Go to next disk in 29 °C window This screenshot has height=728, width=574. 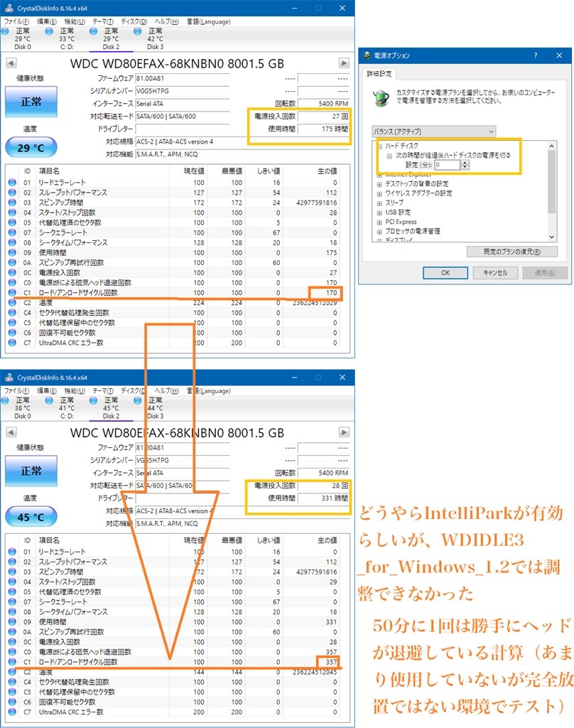[x=344, y=63]
